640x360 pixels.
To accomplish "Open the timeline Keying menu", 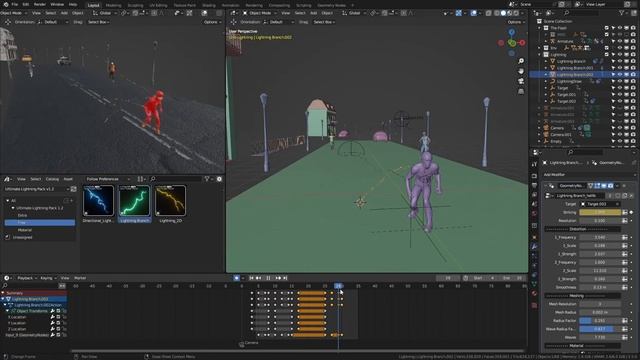I will pos(48,278).
